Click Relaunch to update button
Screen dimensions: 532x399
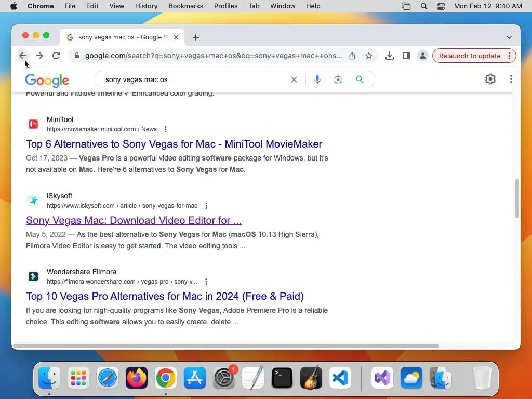[470, 56]
